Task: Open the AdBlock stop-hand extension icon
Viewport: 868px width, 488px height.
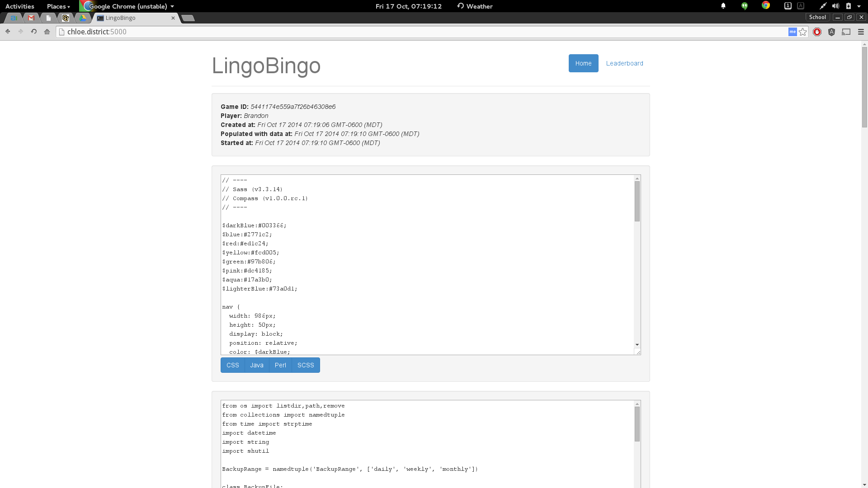Action: pyautogui.click(x=817, y=32)
